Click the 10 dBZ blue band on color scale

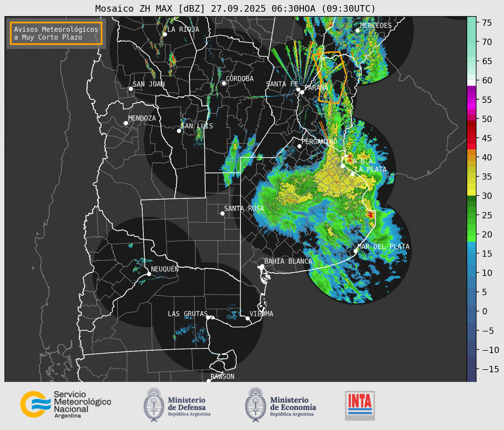pos(471,273)
